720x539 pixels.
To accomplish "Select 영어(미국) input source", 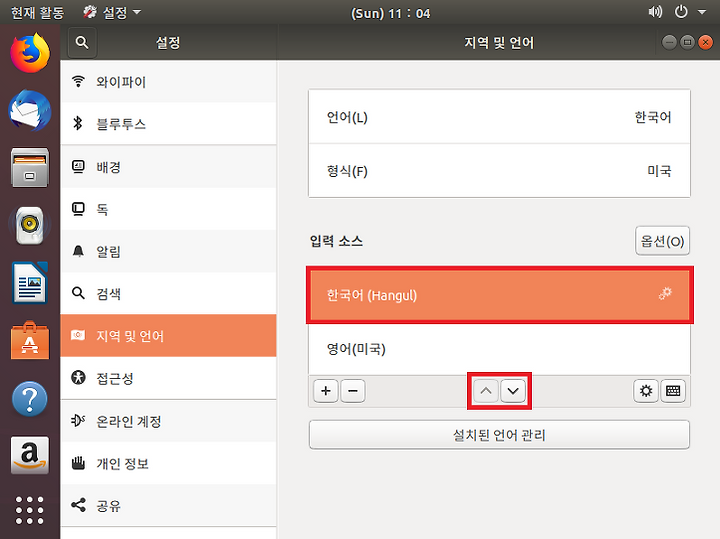I will (x=499, y=349).
